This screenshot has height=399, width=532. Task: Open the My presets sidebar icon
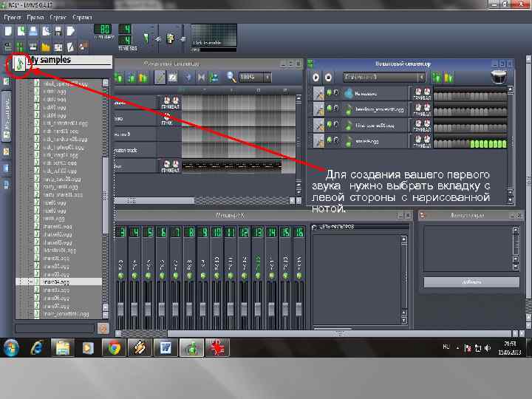pos(6,151)
